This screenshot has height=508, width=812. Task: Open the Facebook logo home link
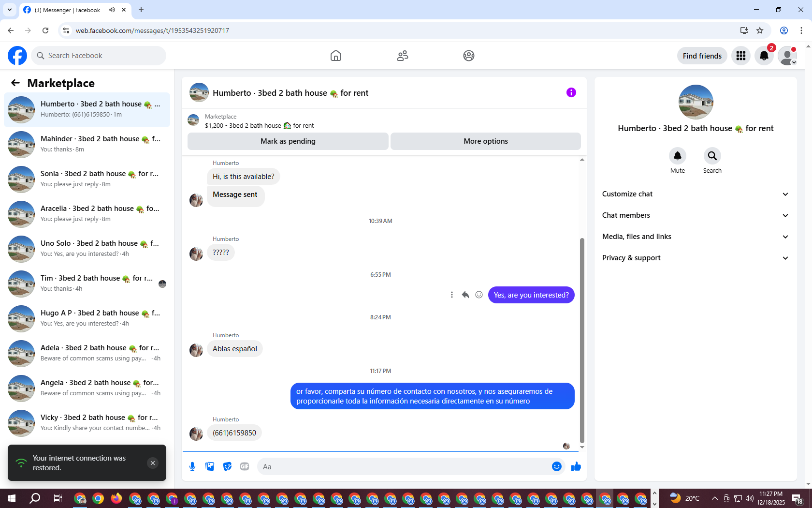click(x=17, y=56)
